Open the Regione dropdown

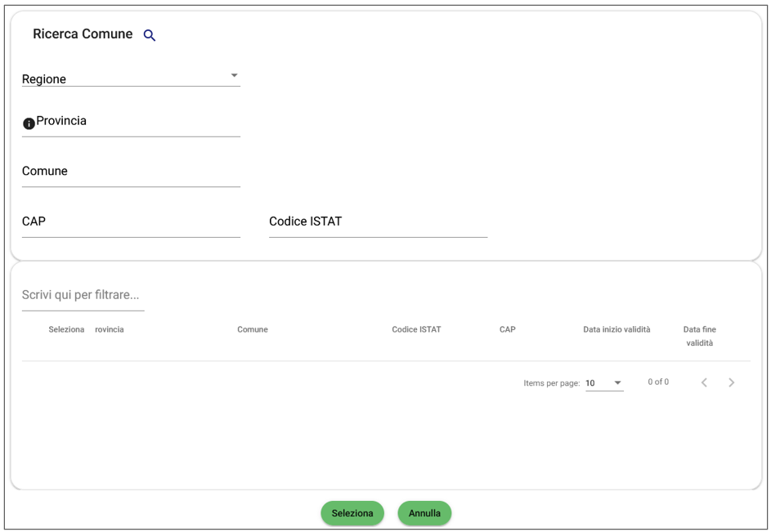click(x=131, y=78)
